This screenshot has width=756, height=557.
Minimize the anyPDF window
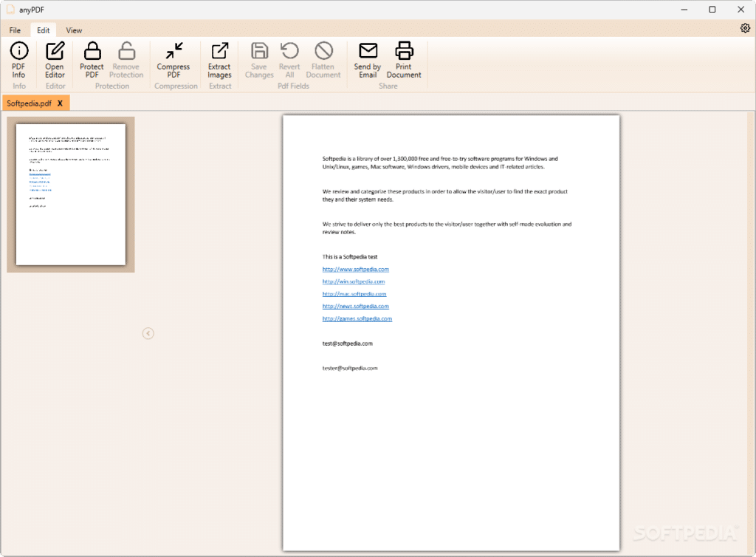tap(684, 9)
